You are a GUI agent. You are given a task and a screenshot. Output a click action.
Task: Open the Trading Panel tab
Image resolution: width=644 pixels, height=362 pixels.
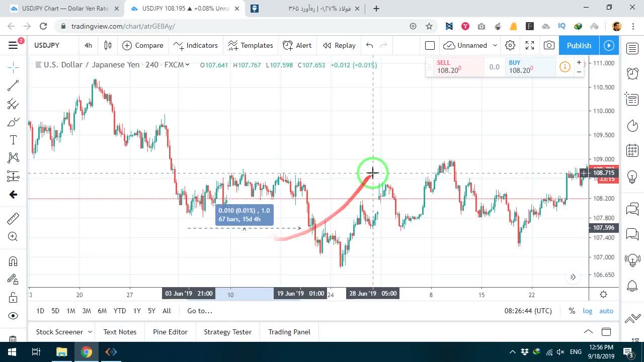coord(289,332)
